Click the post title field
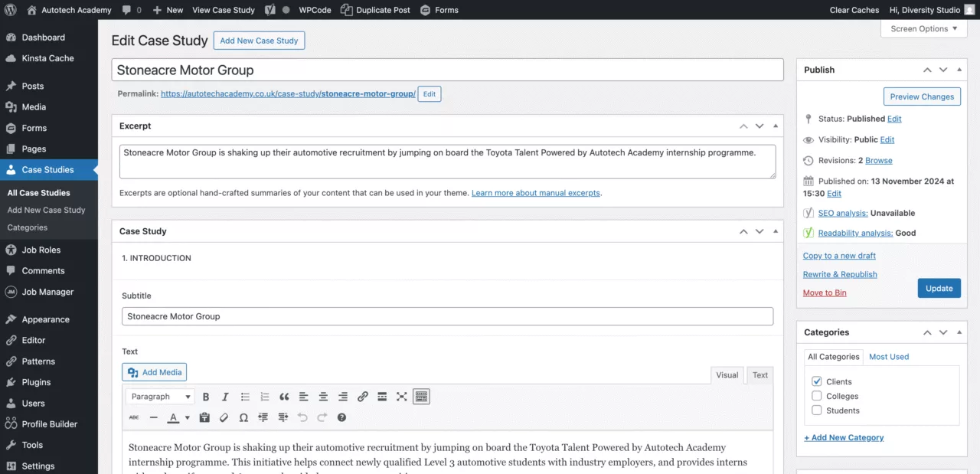980x474 pixels. click(x=448, y=70)
